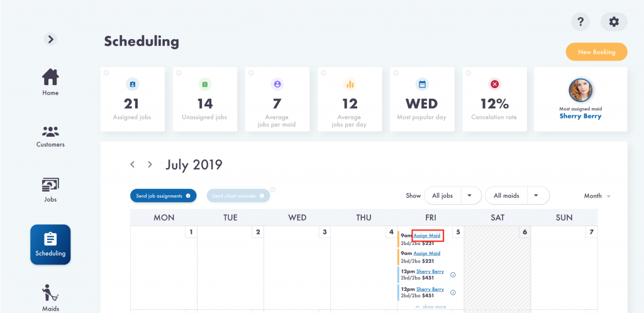Select the Scheduling sidebar item
The image size is (644, 313).
[50, 244]
